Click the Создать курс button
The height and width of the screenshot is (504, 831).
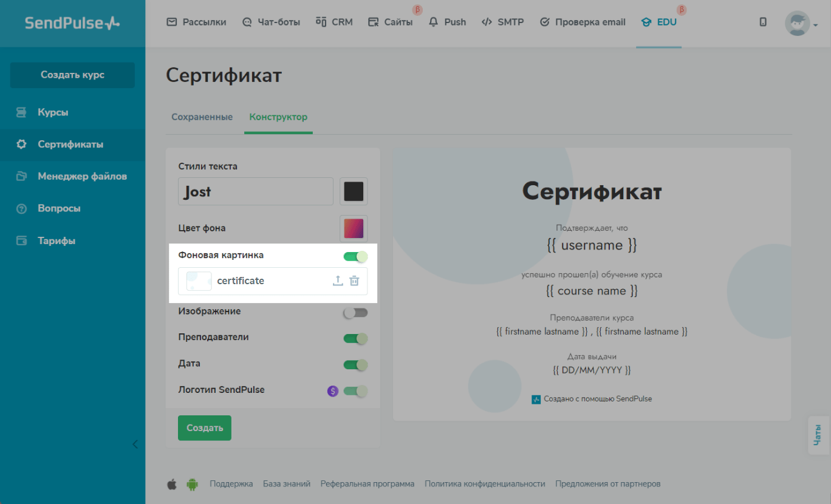[x=72, y=75]
